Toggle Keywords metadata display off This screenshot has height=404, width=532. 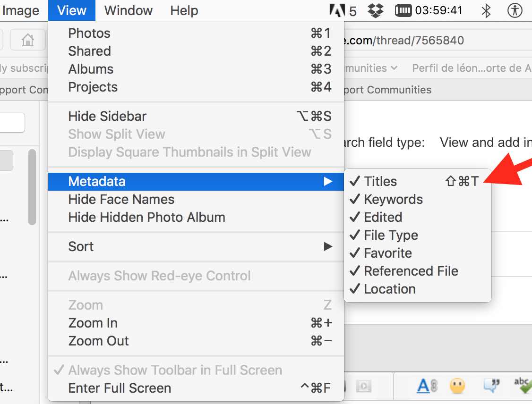393,199
